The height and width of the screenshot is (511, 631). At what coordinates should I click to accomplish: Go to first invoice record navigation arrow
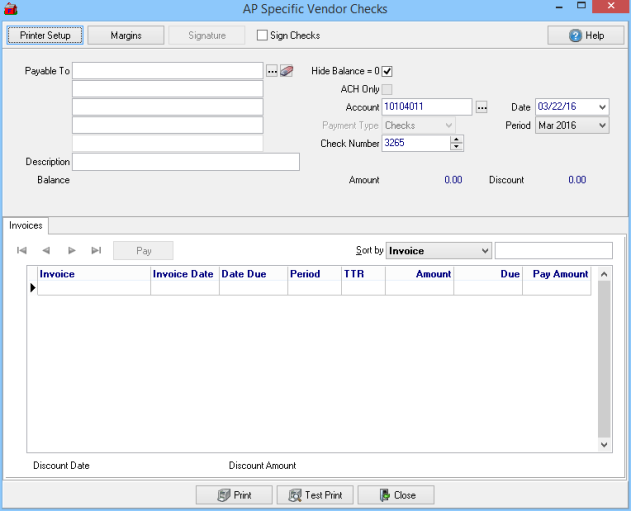(22, 250)
